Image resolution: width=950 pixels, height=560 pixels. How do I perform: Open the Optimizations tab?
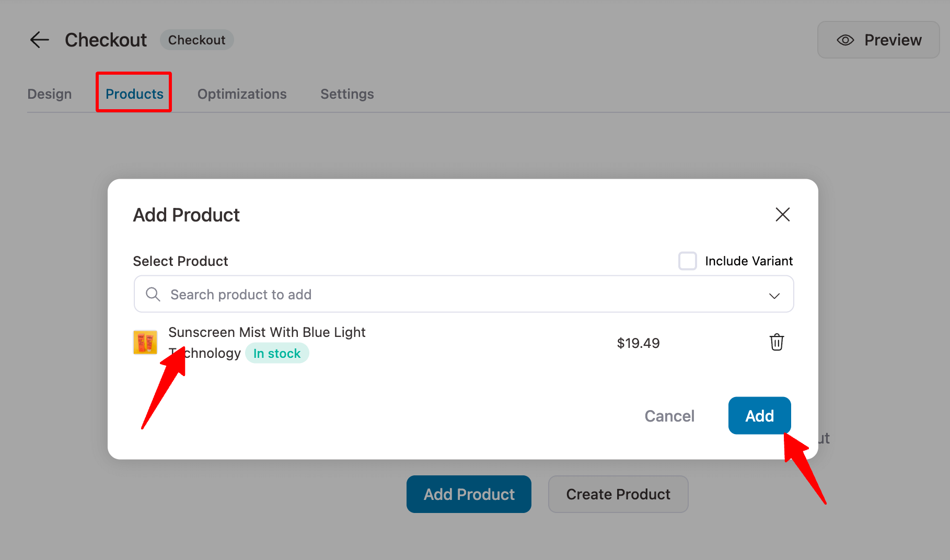242,94
